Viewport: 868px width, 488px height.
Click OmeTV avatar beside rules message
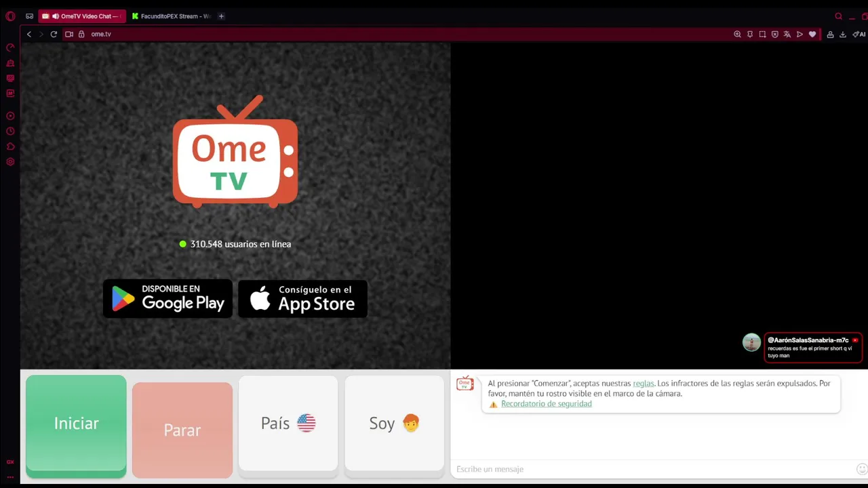pyautogui.click(x=465, y=384)
